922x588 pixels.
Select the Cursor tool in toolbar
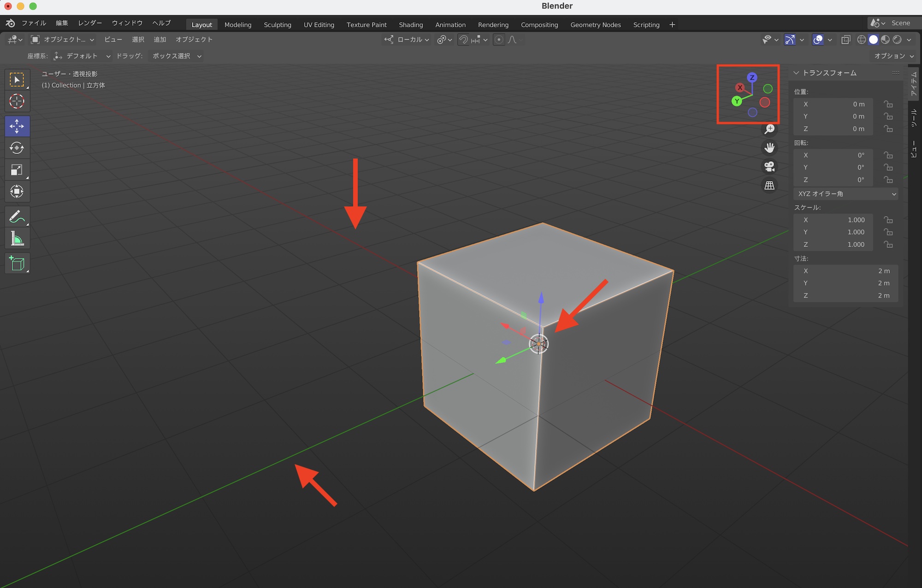tap(17, 101)
